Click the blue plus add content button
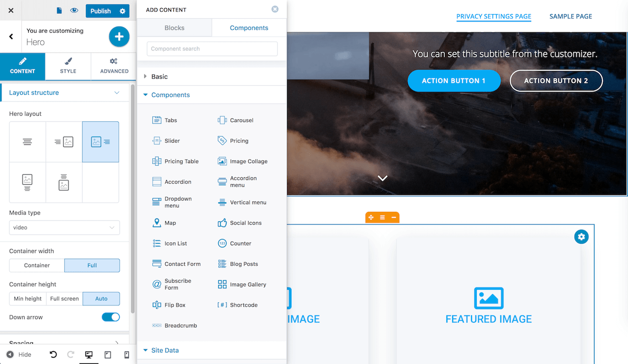Image resolution: width=628 pixels, height=364 pixels. 119,37
